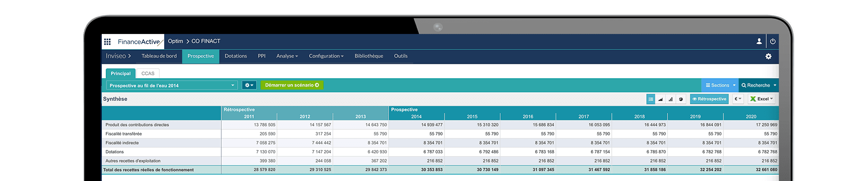Viewport: 868px width, 181px height.
Task: Expand the Recherche search dropdown
Action: [x=759, y=85]
